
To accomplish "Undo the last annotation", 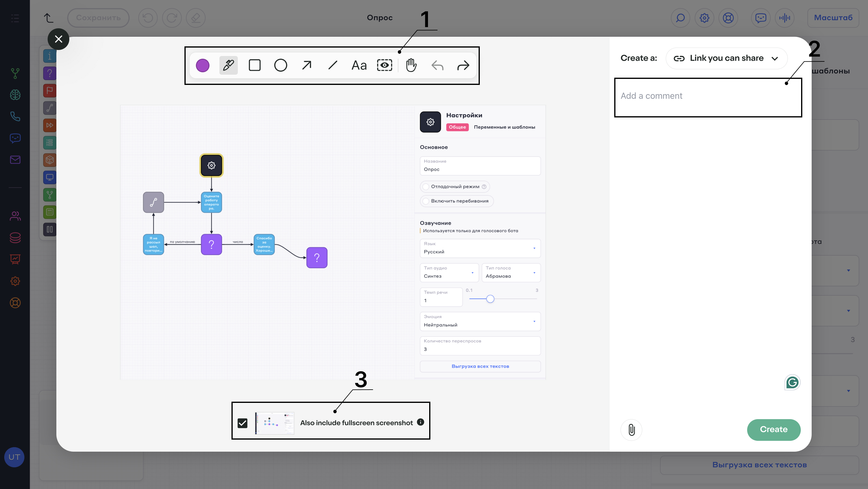I will 437,65.
